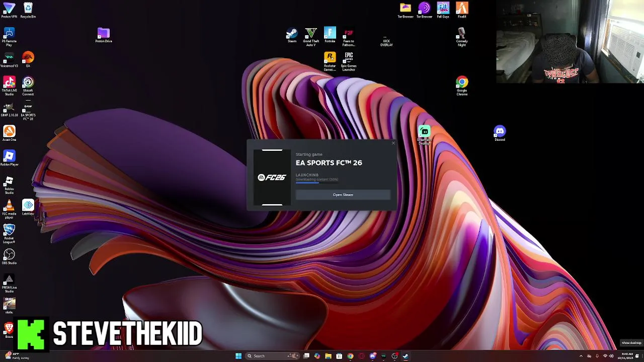This screenshot has width=644, height=362.
Task: Open Google Chrome desktop shortcut
Action: click(x=462, y=86)
